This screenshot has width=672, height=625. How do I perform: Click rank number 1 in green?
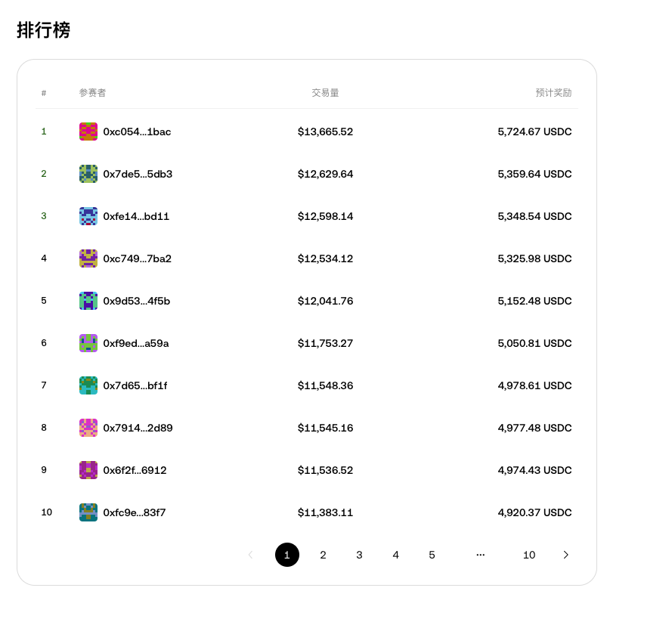pyautogui.click(x=44, y=131)
